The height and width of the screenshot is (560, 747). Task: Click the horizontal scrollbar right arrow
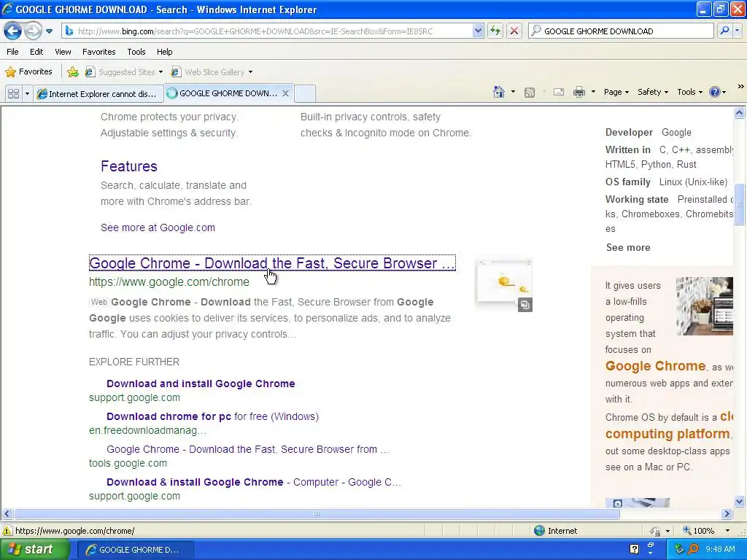click(727, 514)
